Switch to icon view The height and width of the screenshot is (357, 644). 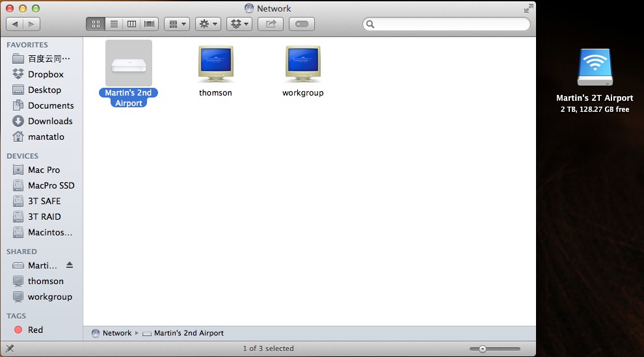pos(96,24)
